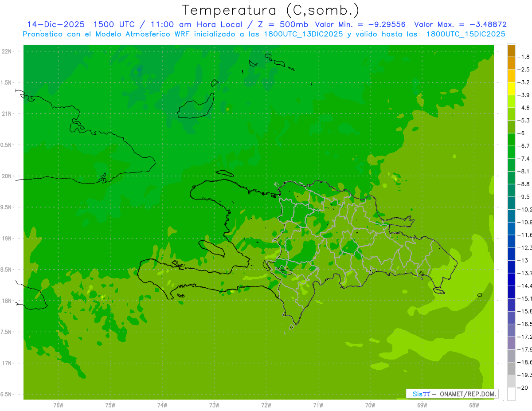Click the legend value "-8.8"
Viewport: 532px width, 411px height.
click(x=524, y=184)
